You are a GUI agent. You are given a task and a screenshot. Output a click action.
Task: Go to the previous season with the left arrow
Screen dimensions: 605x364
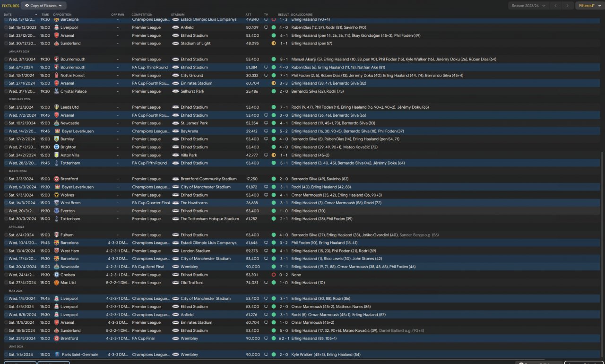click(x=556, y=6)
